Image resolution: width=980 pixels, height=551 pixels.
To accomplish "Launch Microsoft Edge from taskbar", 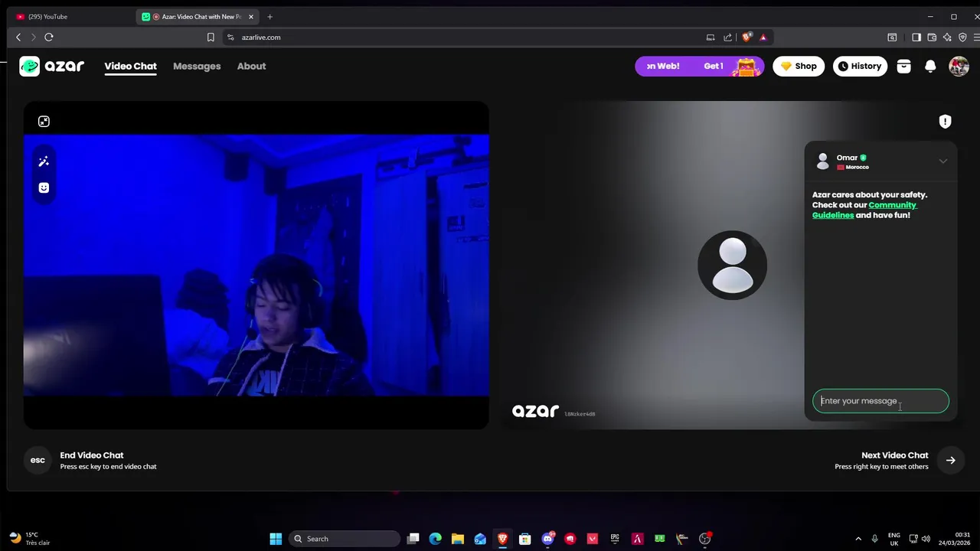I will pos(436,539).
